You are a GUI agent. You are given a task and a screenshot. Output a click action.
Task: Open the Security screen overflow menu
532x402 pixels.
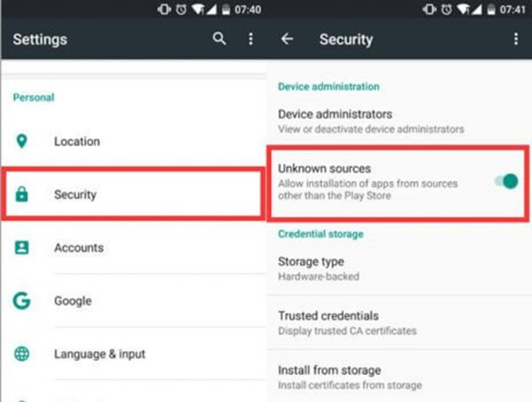516,39
